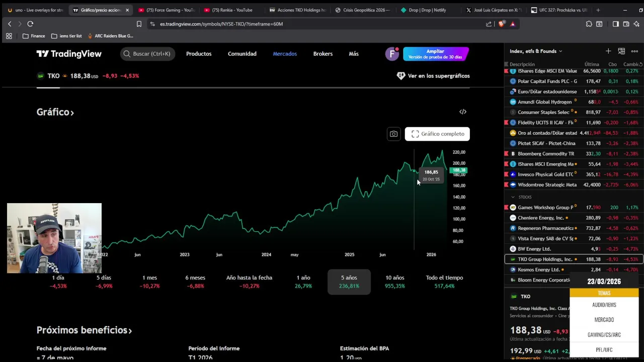Viewport: 644px width, 362px height.
Task: Select the Todo el tiempo timeframe
Action: click(444, 282)
